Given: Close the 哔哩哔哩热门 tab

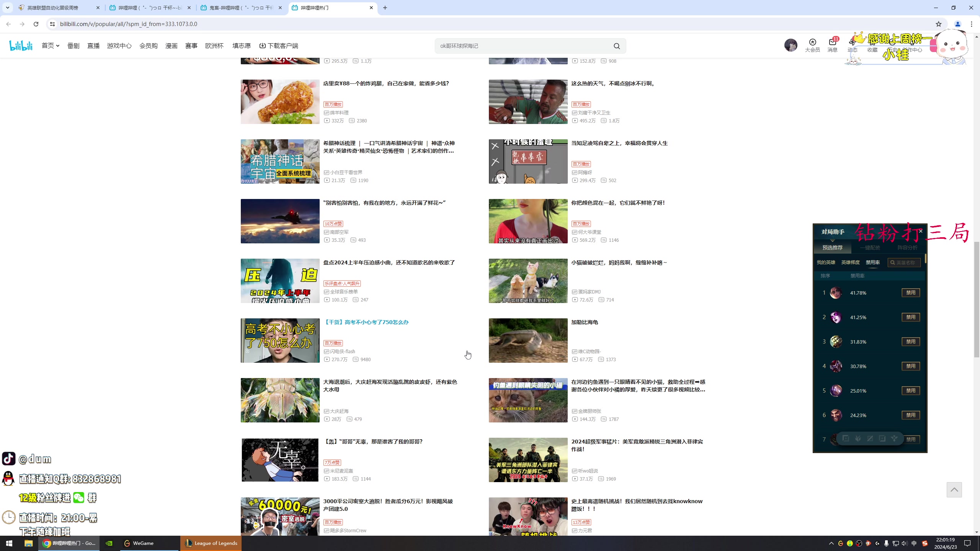Looking at the screenshot, I should click(371, 8).
